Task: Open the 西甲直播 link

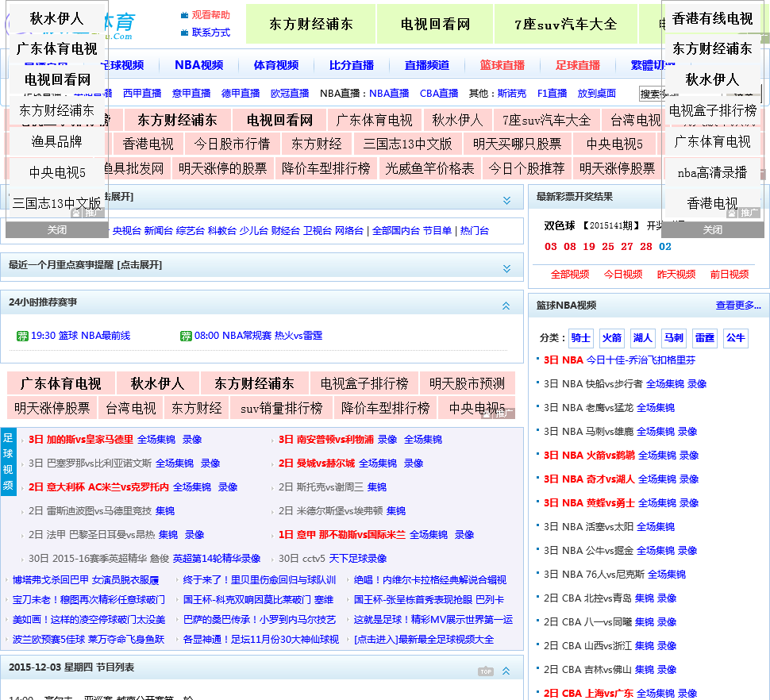Action: (142, 94)
